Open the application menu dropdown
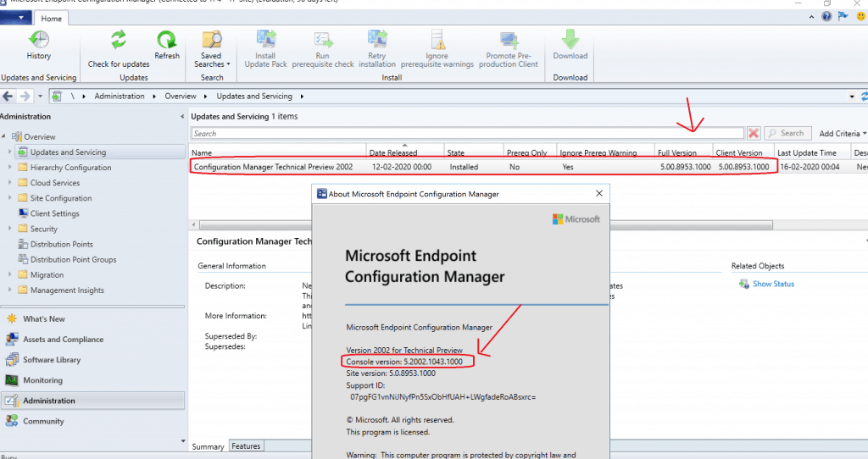 (15, 19)
